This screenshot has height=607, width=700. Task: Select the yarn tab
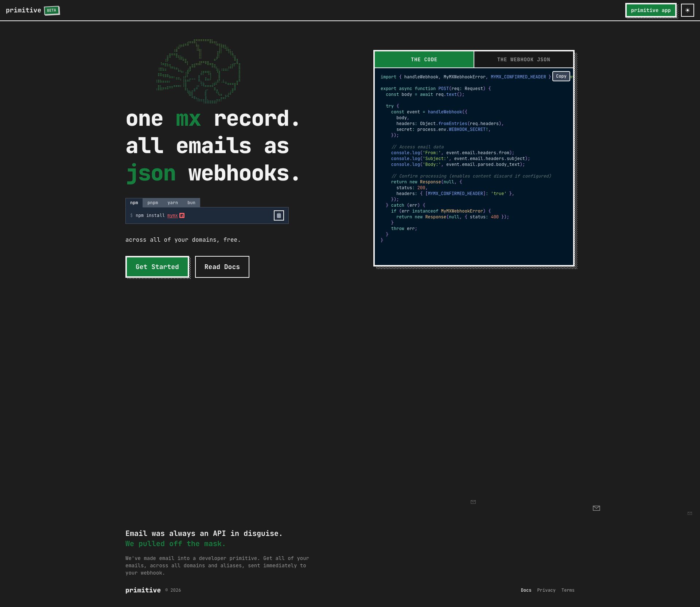click(173, 203)
